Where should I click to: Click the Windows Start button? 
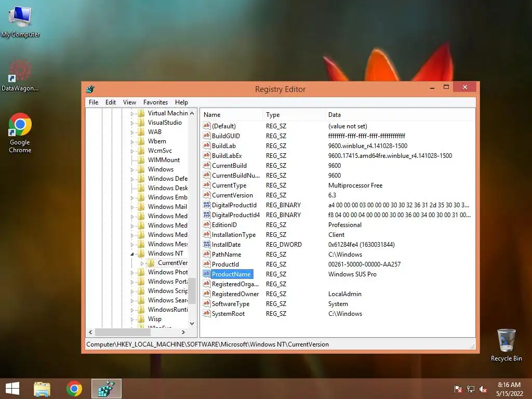click(x=12, y=389)
